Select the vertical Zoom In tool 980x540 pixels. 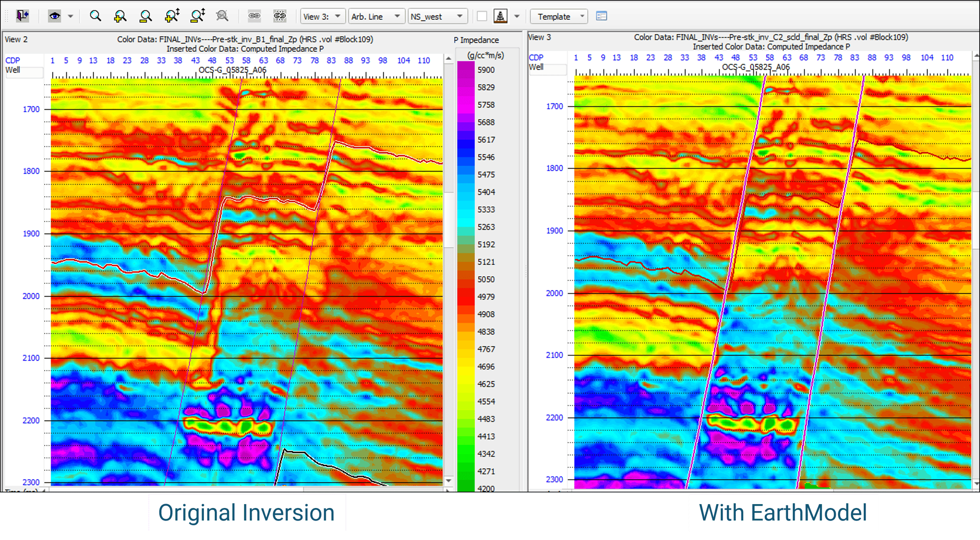click(172, 16)
